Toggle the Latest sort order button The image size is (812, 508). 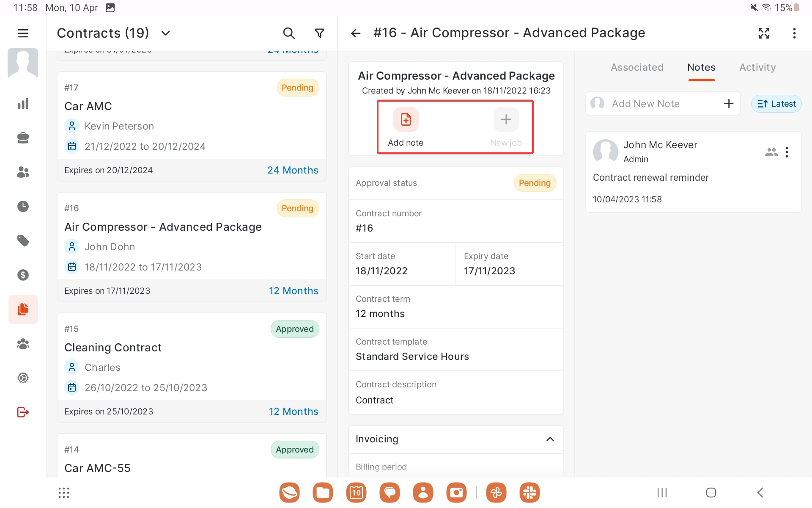click(x=776, y=104)
